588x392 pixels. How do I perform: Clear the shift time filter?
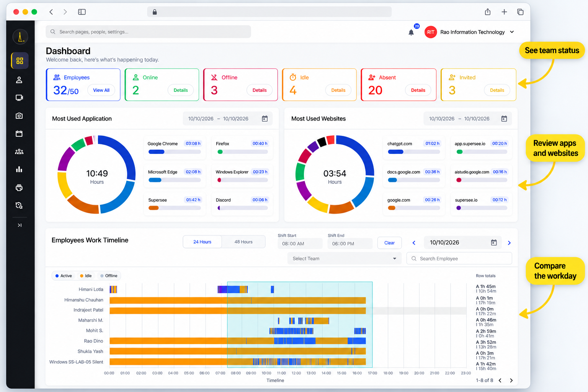point(389,243)
